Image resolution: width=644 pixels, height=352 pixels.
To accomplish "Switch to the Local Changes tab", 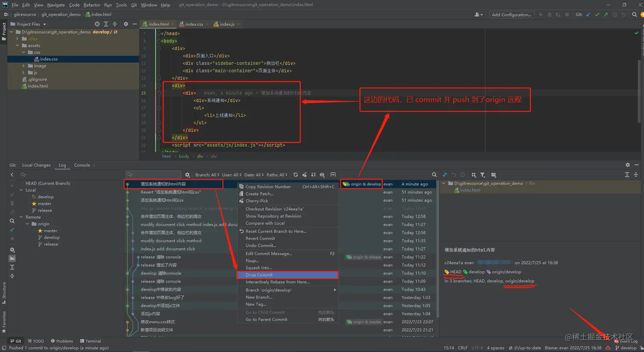I will coord(36,165).
